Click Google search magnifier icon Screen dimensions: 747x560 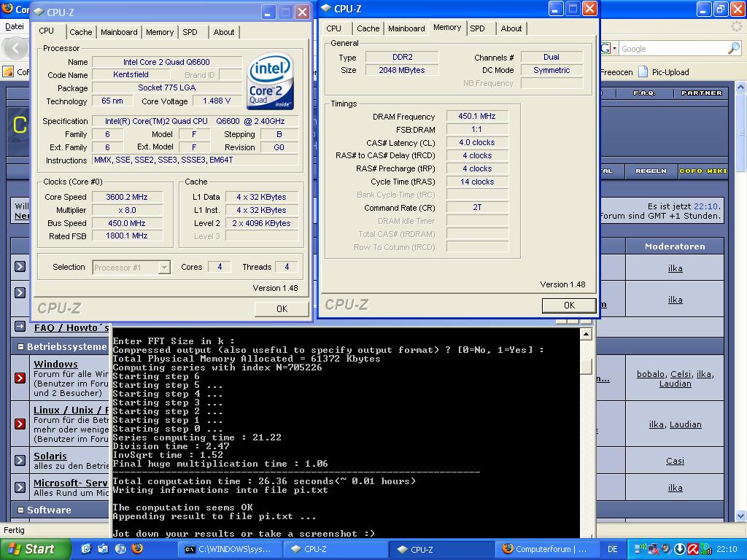click(734, 48)
